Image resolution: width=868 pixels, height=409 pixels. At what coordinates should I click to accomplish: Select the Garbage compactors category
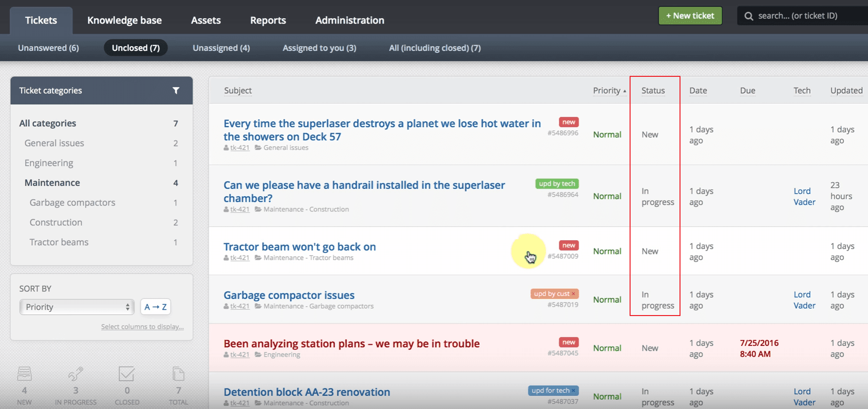pos(72,203)
